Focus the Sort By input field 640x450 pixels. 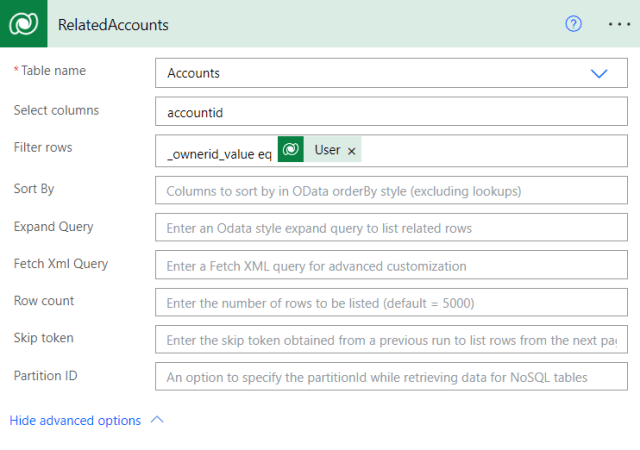pyautogui.click(x=391, y=190)
